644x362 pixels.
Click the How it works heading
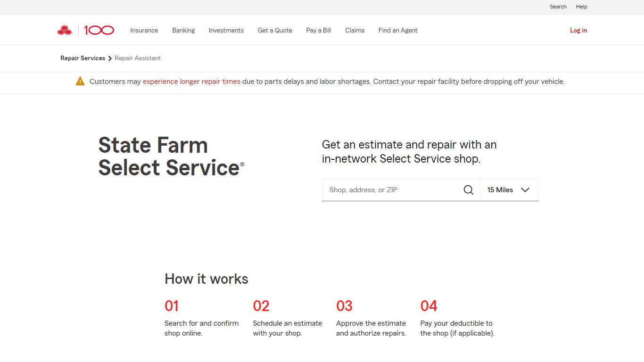pos(206,279)
